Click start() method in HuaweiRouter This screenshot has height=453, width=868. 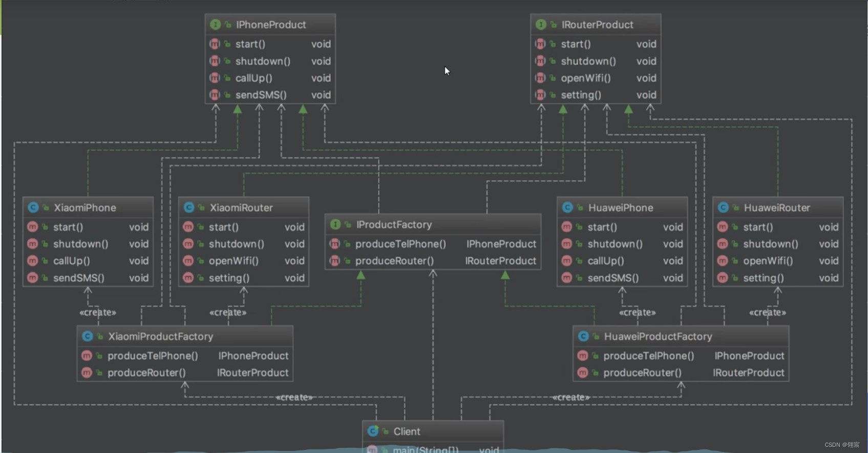tap(758, 227)
